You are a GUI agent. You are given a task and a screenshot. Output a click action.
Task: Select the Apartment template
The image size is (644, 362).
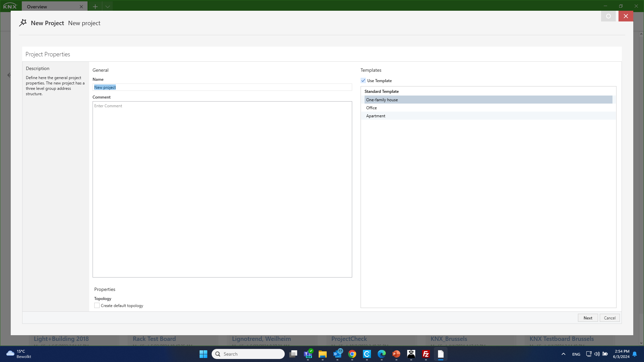[x=375, y=116]
